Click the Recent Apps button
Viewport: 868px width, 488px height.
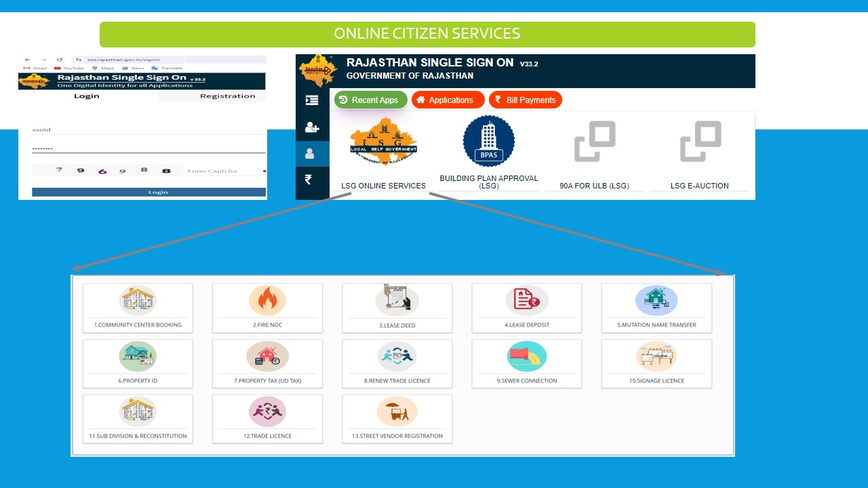point(371,100)
